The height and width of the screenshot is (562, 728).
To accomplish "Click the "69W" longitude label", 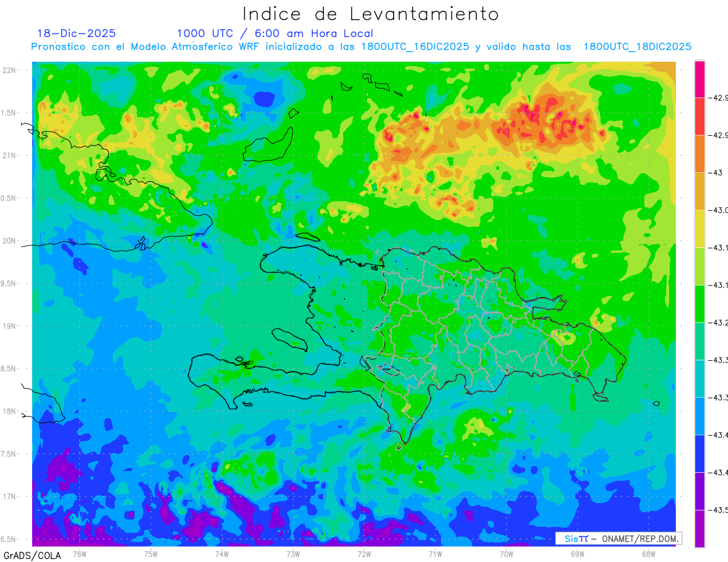I will click(578, 554).
